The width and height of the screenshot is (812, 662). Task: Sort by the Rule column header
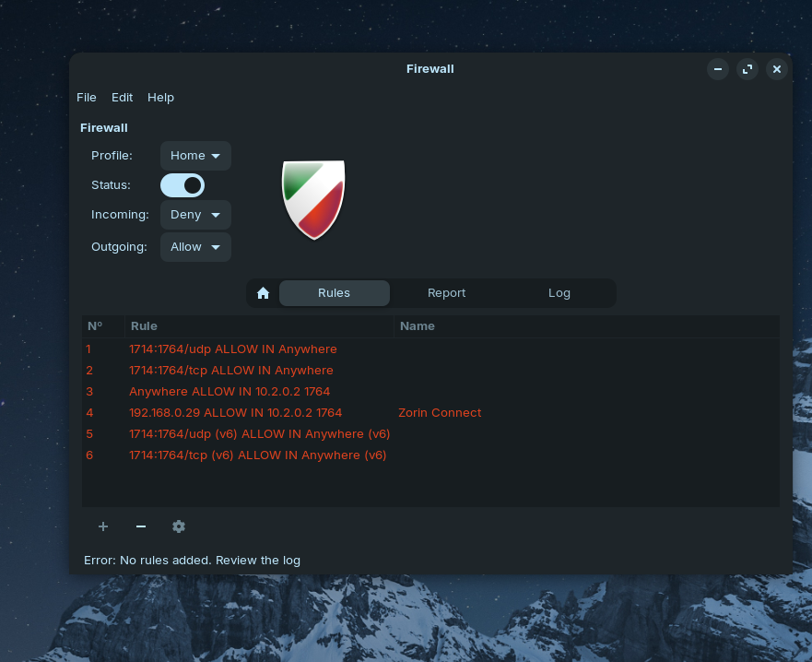[x=259, y=326]
